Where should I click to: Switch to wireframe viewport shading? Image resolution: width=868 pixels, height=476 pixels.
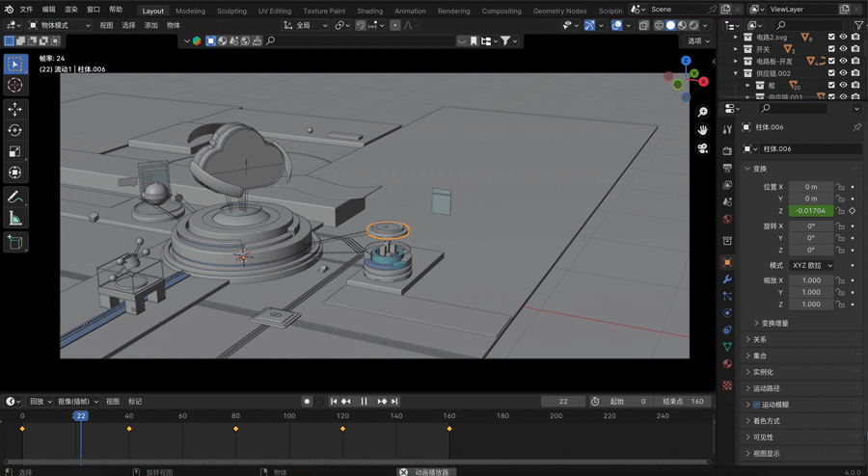point(659,25)
